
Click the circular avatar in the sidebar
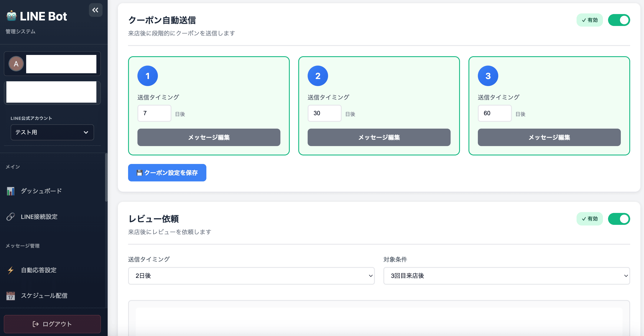pyautogui.click(x=16, y=63)
